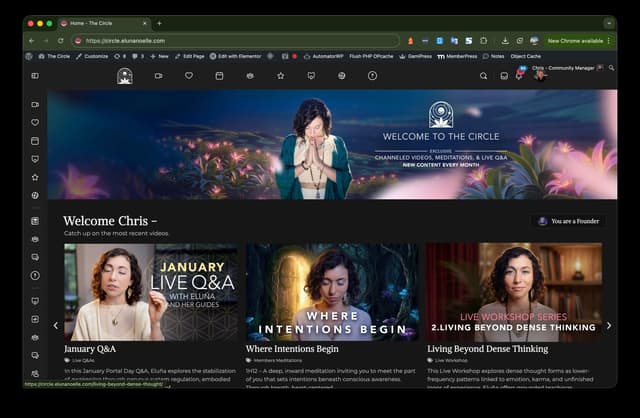Open the video icon in top navigation
640x418 pixels.
pos(158,76)
